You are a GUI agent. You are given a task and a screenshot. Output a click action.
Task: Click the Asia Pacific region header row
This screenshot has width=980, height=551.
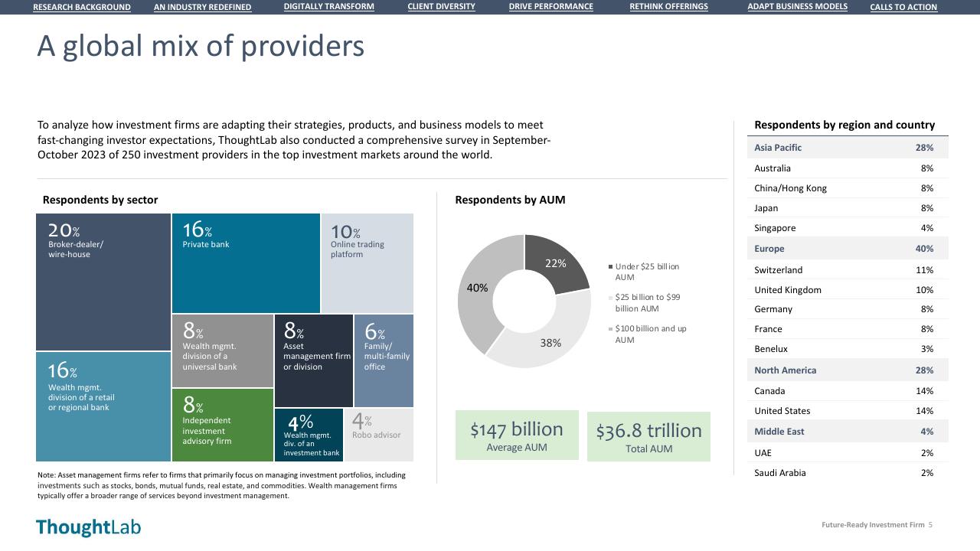click(848, 148)
